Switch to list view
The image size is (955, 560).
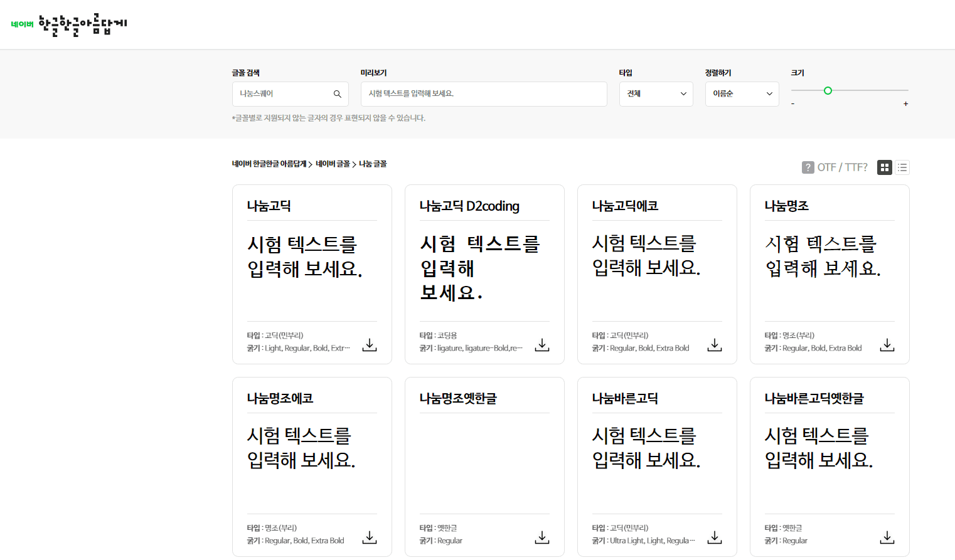point(902,167)
